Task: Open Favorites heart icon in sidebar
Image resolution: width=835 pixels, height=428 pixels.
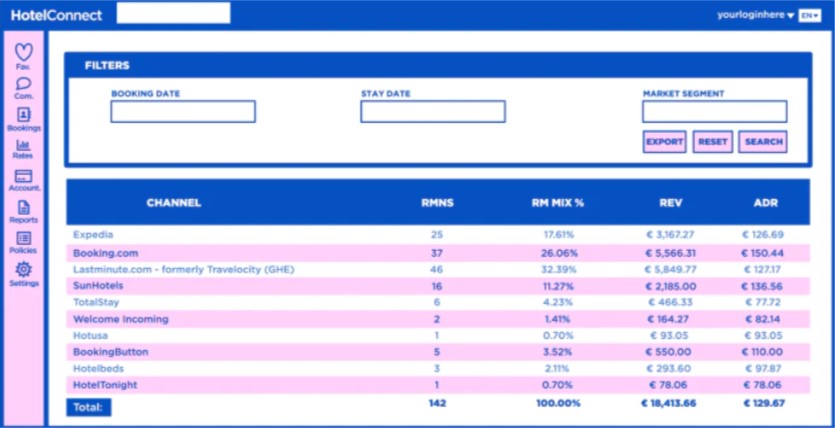Action: 23,52
